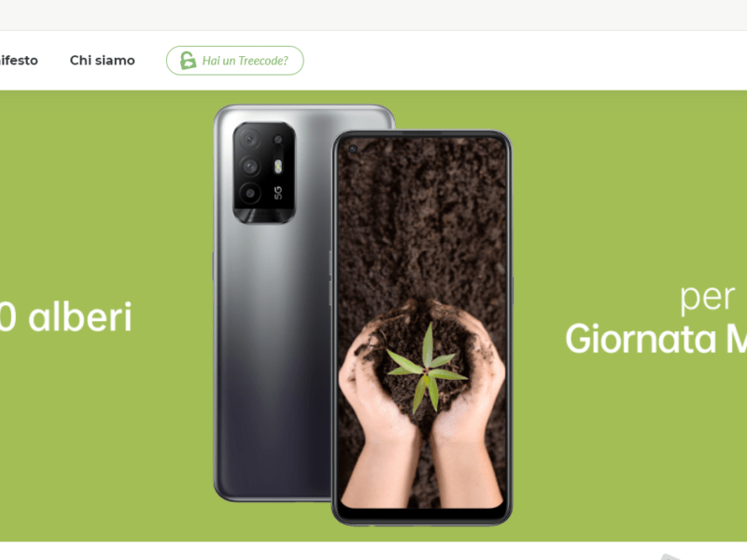Click the top rear camera lens
Screen dimensions: 747x560
tap(248, 140)
